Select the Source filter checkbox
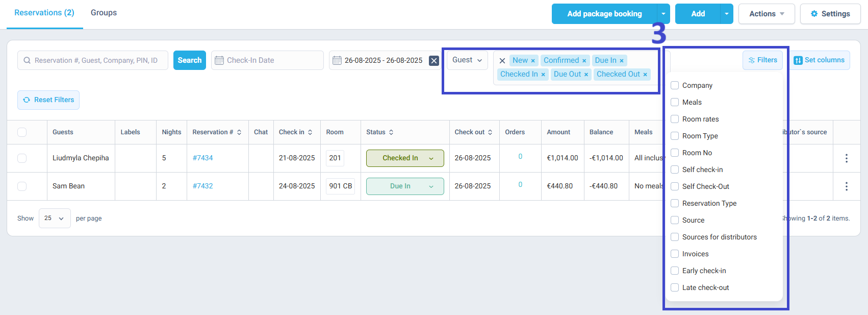This screenshot has width=868, height=315. coord(675,220)
